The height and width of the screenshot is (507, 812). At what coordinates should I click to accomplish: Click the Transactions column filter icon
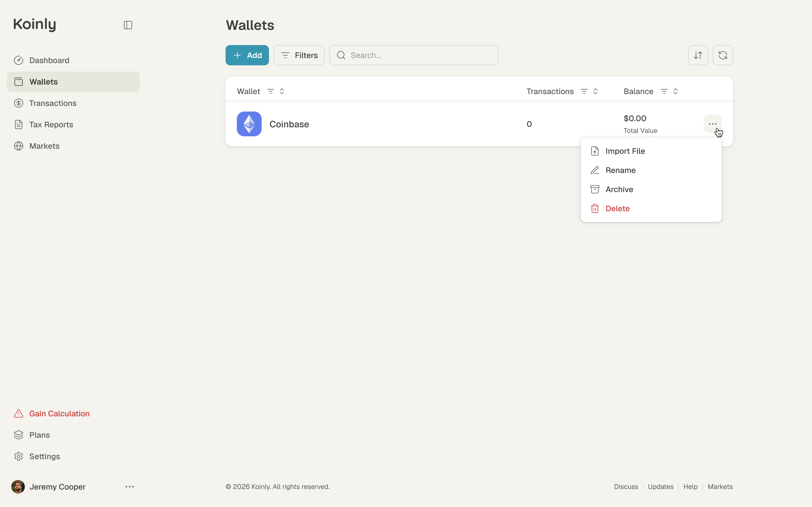584,91
